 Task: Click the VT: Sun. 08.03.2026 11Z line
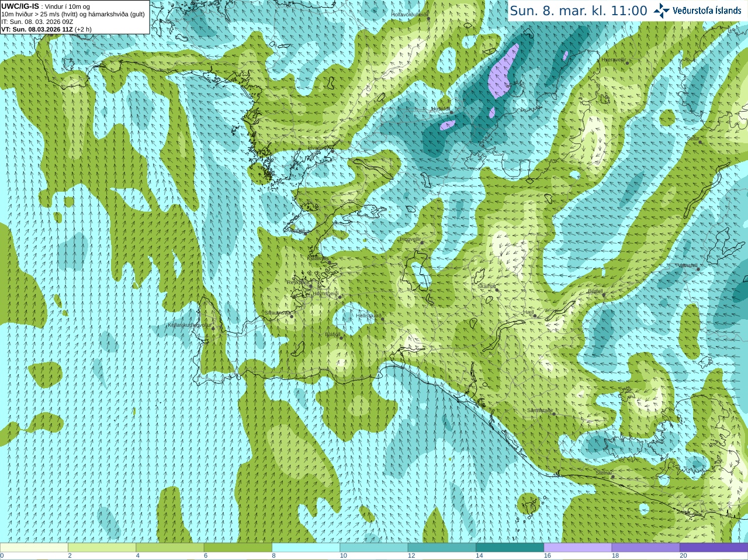click(46, 29)
